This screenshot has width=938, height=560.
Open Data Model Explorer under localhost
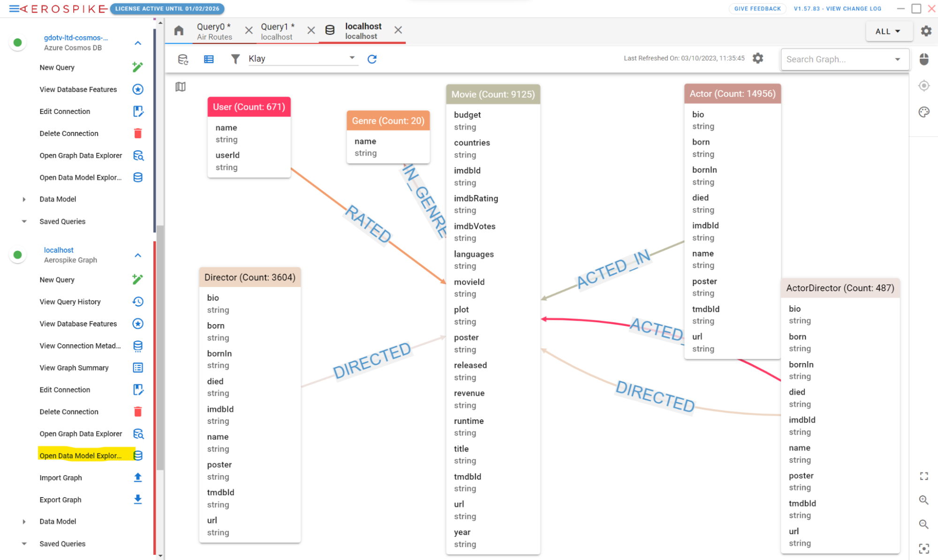pyautogui.click(x=91, y=455)
